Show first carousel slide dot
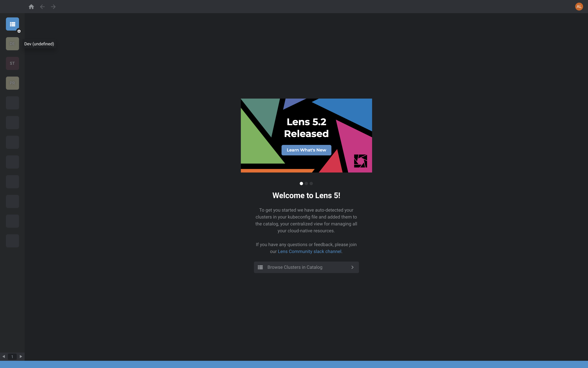Screen dimensions: 588x368 301,184
